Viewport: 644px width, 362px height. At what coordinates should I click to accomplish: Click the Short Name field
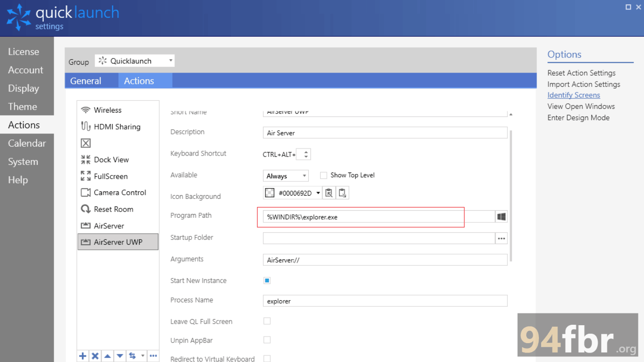pos(385,113)
